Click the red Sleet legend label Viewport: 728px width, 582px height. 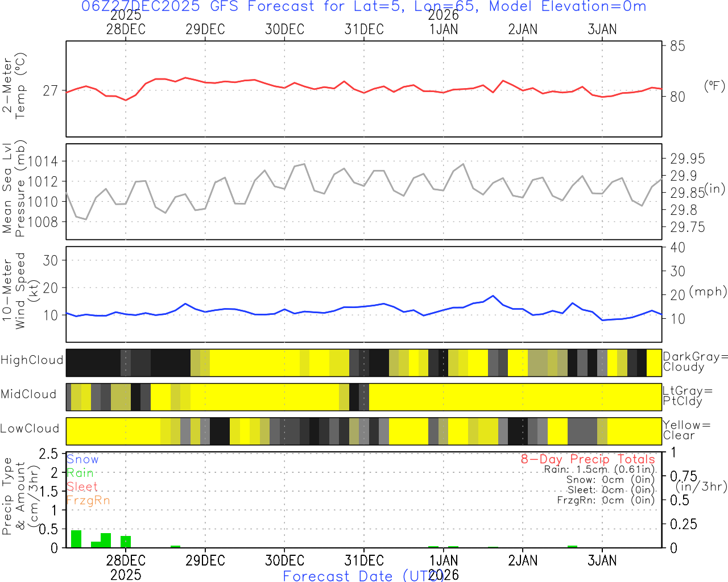(82, 487)
